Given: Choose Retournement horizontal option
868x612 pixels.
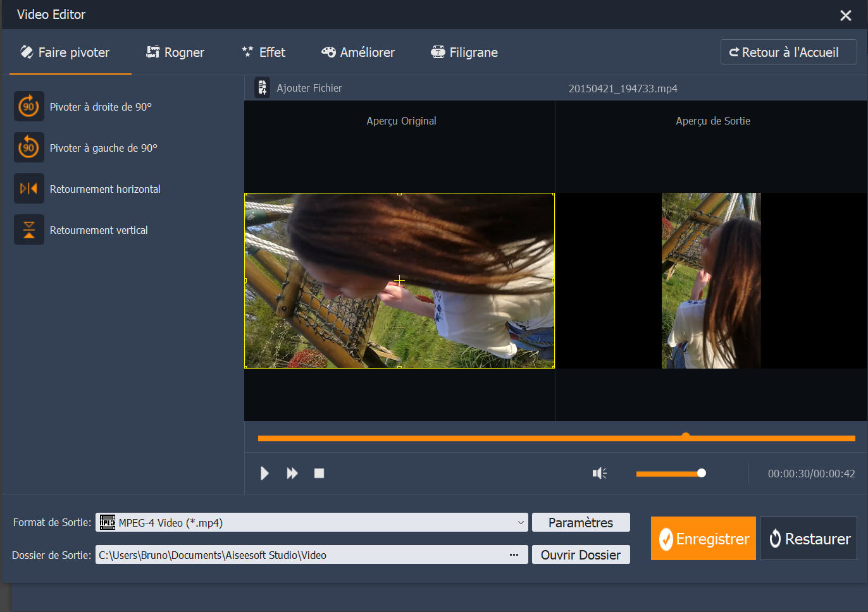Looking at the screenshot, I should [105, 189].
